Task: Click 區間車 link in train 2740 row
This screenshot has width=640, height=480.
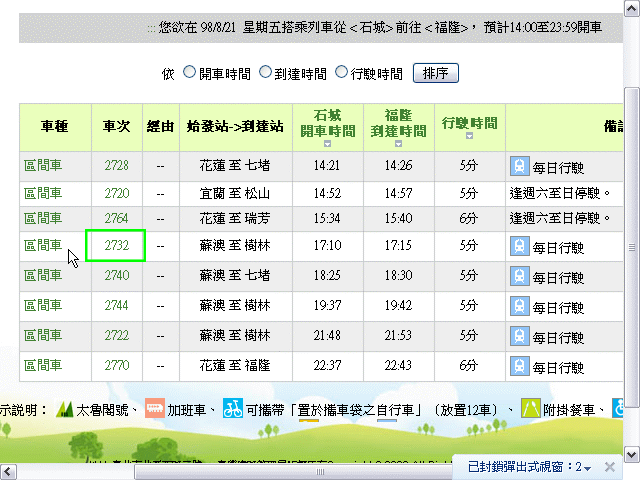Action: pos(43,276)
